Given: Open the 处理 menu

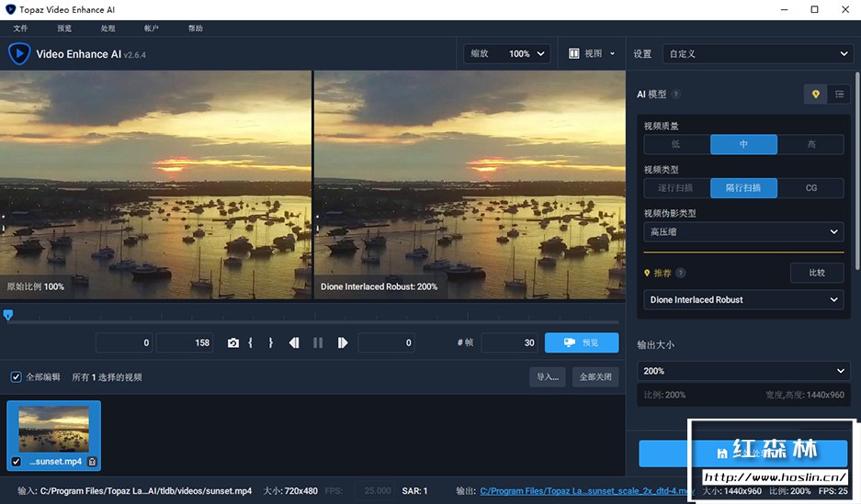Looking at the screenshot, I should coord(108,28).
